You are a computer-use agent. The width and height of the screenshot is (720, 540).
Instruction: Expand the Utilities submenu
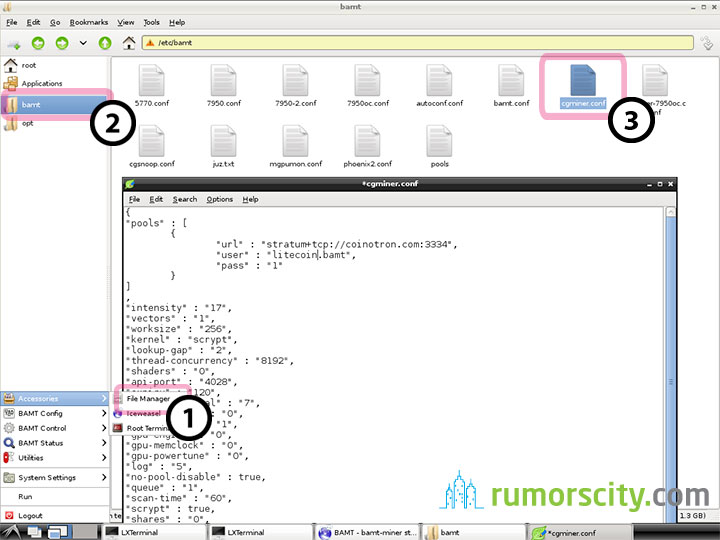[x=55, y=458]
